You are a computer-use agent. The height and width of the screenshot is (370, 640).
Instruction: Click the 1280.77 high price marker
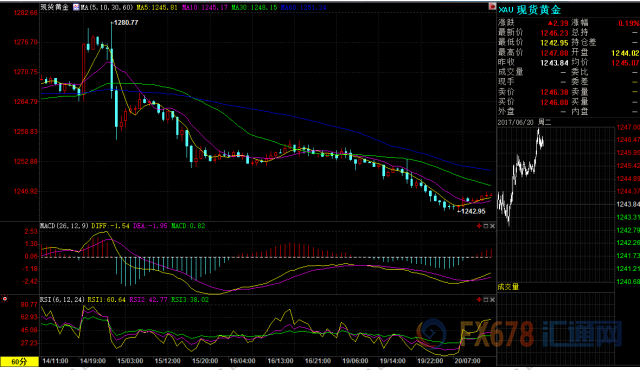(x=125, y=23)
